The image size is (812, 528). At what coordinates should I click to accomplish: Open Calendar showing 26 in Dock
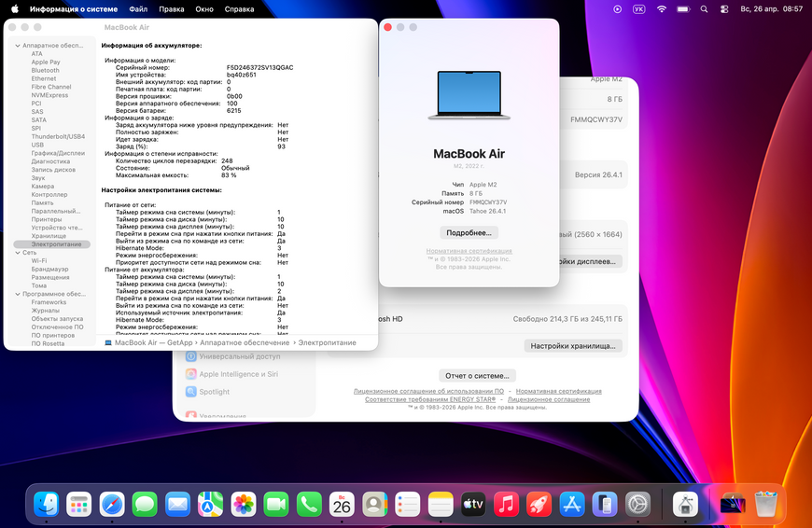click(x=342, y=504)
